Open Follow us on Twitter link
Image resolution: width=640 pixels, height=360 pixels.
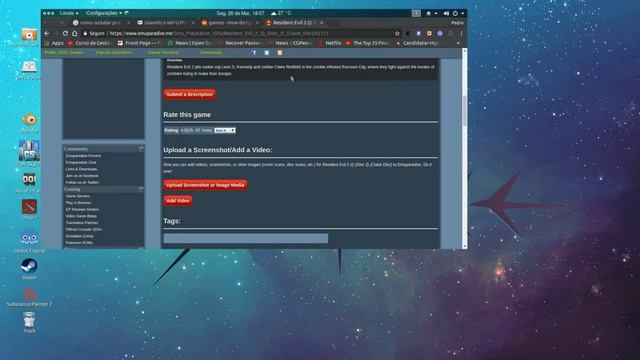point(82,182)
